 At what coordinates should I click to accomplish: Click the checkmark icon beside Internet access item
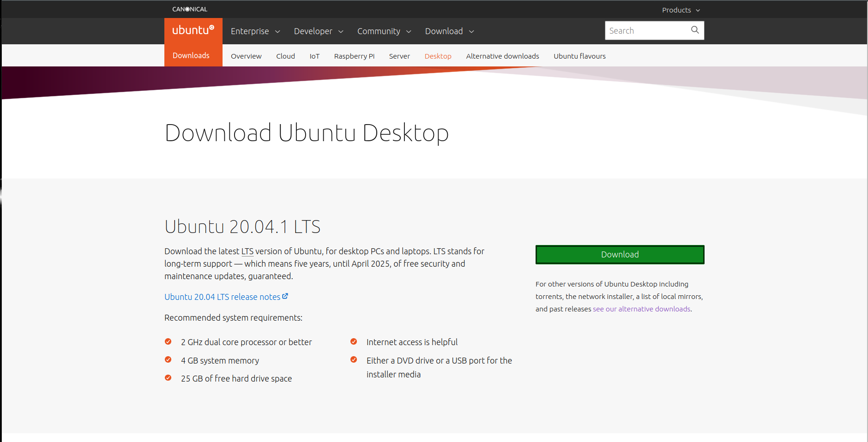pyautogui.click(x=354, y=341)
